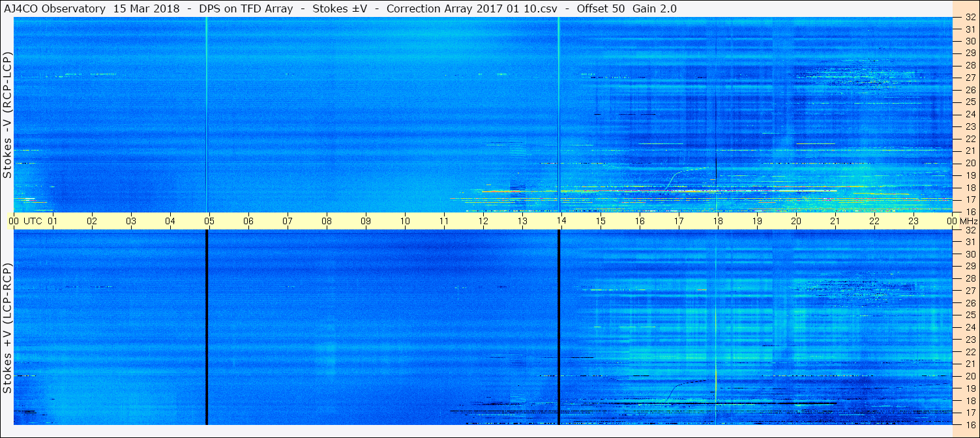Click 25 MHz label of the Stokes +V panel
The width and height of the screenshot is (980, 438).
[x=970, y=315]
